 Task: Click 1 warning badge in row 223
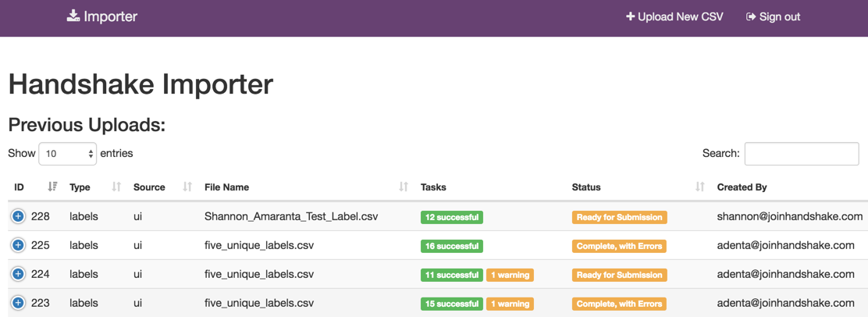[510, 304]
